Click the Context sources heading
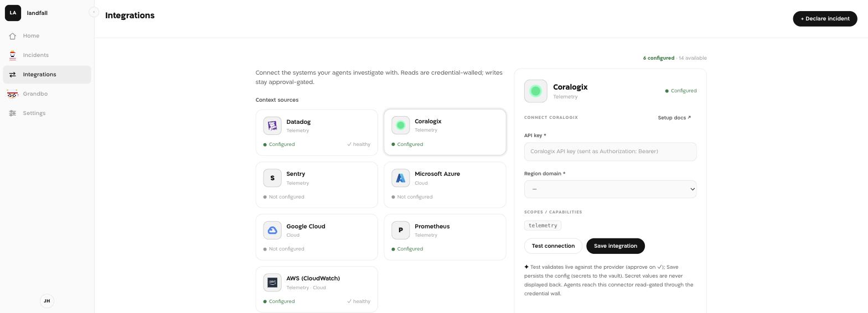Image resolution: width=868 pixels, height=313 pixels. point(277,100)
